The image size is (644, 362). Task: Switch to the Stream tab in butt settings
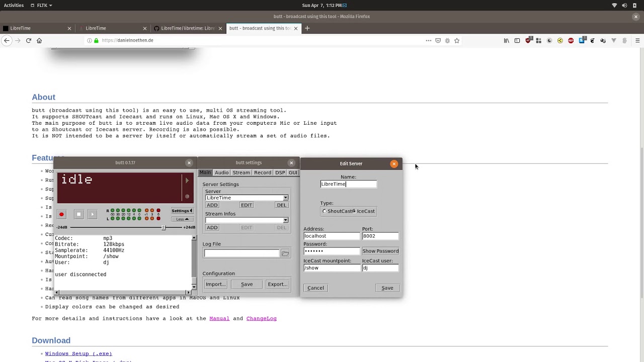pos(241,172)
